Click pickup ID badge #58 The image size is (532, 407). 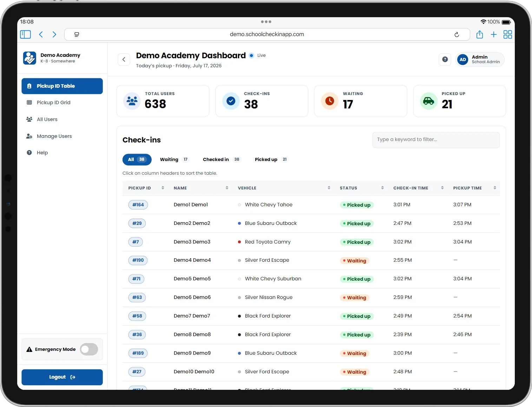coord(137,316)
